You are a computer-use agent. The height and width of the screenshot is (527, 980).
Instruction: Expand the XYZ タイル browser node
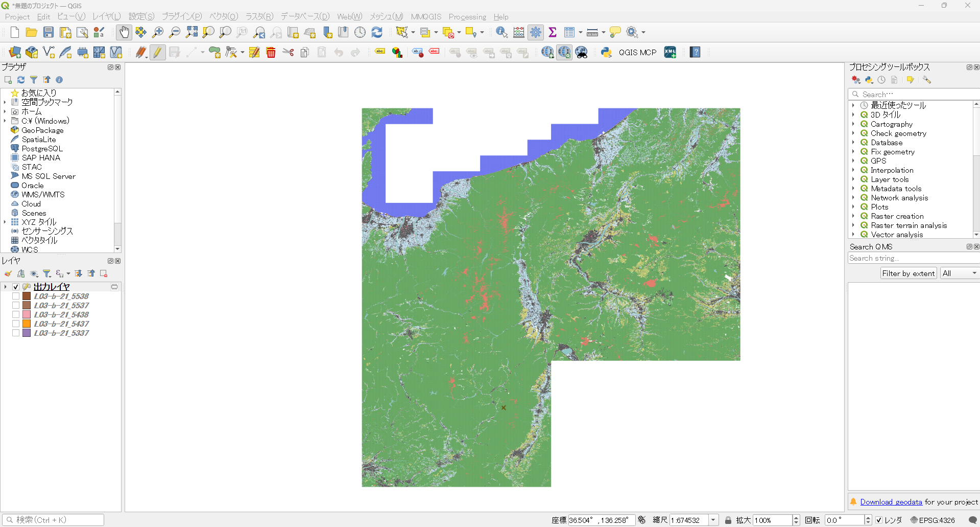[5, 222]
